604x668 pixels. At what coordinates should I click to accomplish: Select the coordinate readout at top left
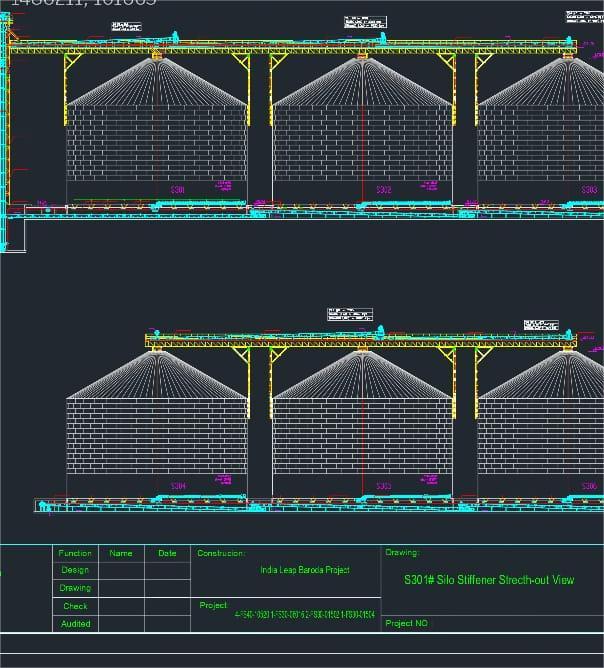click(82, 4)
